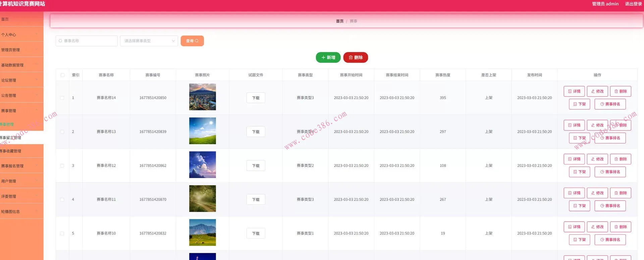Check the checkbox for 赛事名称14 row
Screen dimensions: 644x260
[62, 98]
